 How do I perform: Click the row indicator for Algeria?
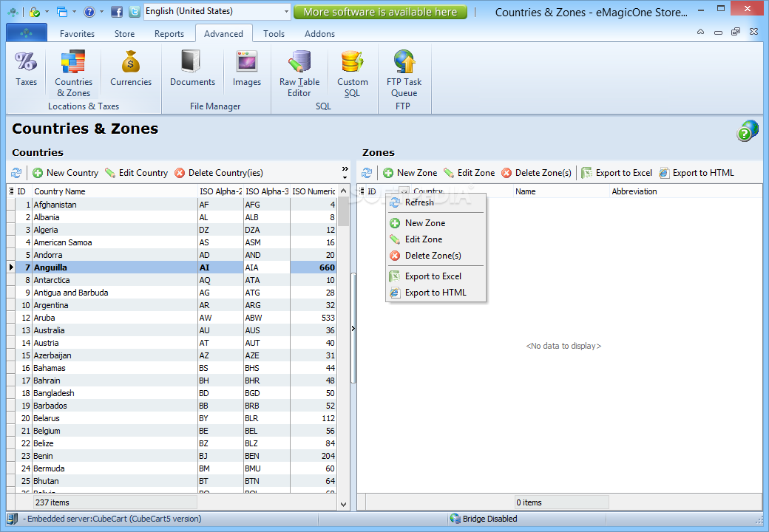tap(11, 230)
